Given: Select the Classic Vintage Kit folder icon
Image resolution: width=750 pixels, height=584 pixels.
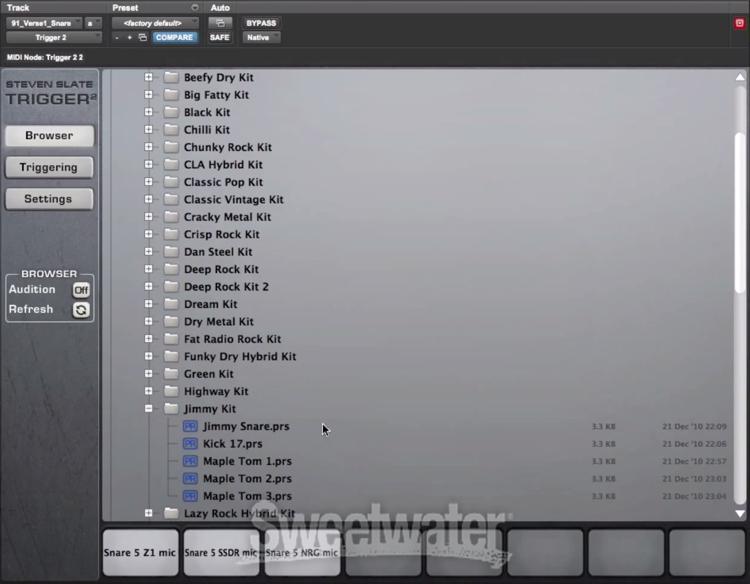Looking at the screenshot, I should point(171,199).
